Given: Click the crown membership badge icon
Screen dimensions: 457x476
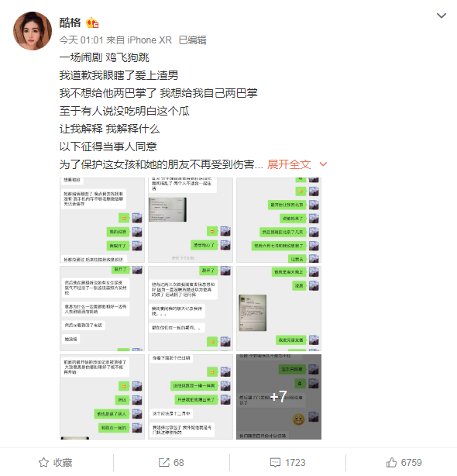Looking at the screenshot, I should click(x=92, y=22).
